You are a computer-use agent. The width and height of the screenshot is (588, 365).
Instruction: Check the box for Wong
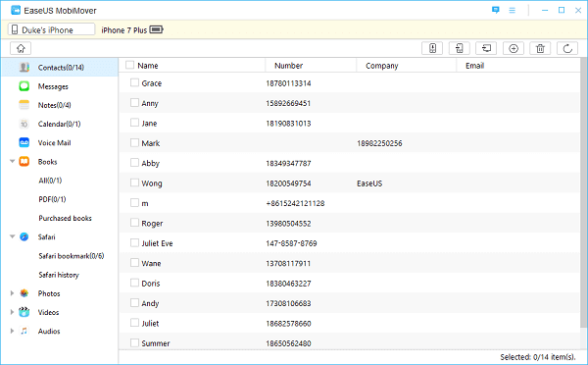click(134, 182)
